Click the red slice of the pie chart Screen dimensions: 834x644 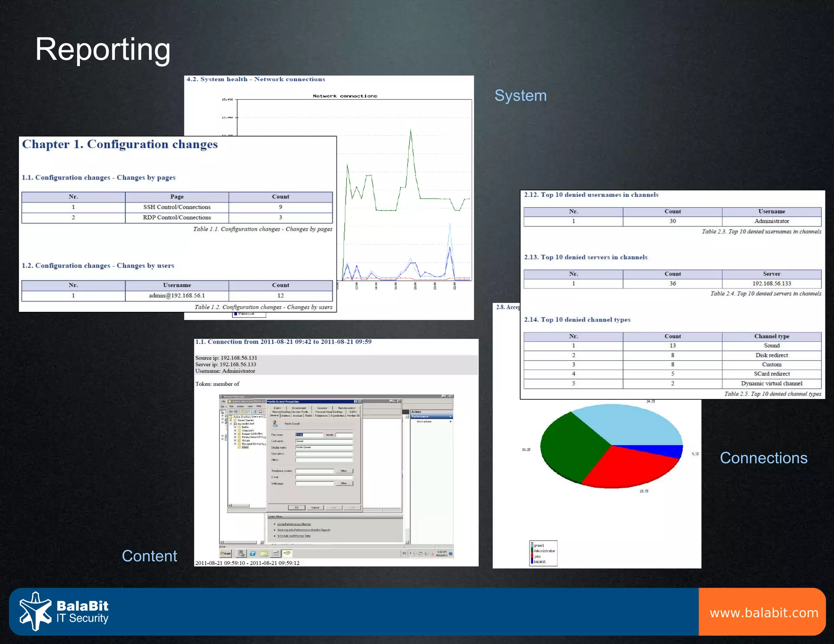pos(627,468)
